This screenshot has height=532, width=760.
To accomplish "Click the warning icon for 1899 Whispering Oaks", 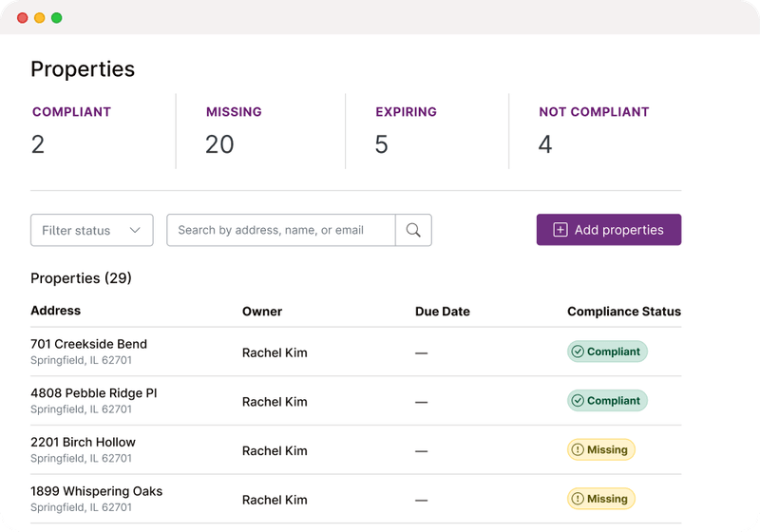I will coord(578,499).
